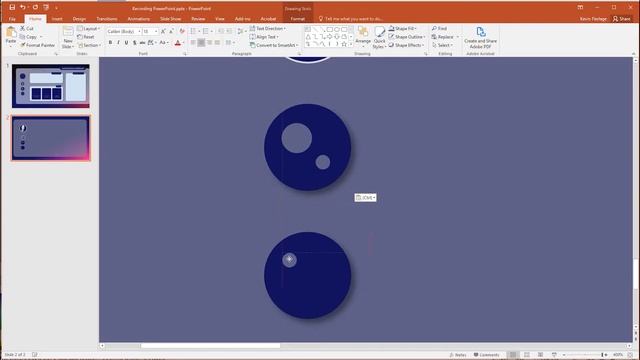
Task: Open the Shape Effects dropdown
Action: 406,45
